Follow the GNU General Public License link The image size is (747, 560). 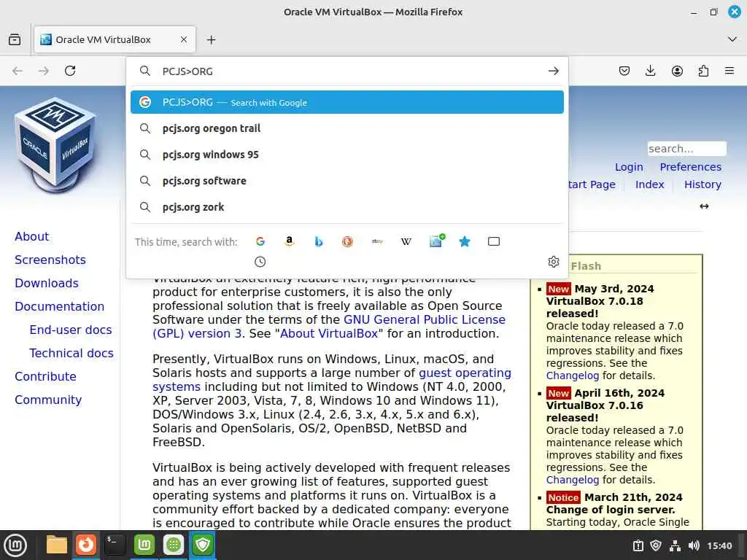[x=424, y=319]
